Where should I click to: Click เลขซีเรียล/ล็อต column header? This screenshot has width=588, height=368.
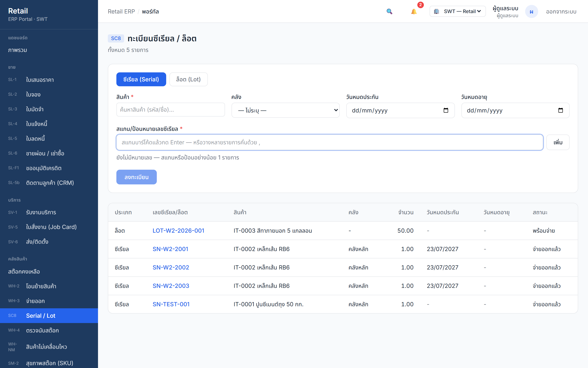170,212
